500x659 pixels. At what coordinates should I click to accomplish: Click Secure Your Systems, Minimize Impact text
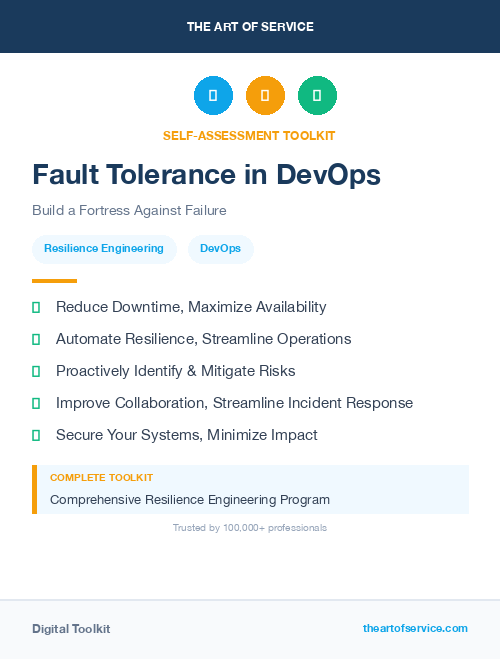click(x=187, y=435)
